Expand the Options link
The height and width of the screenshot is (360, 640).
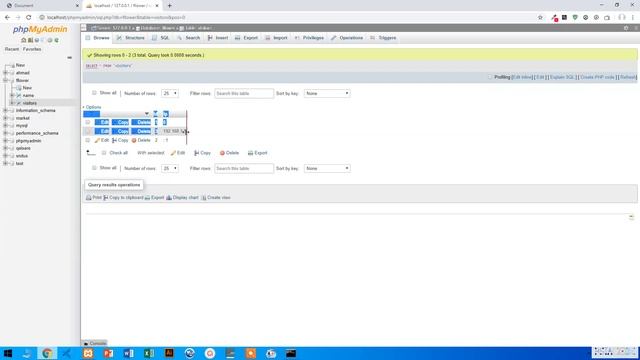tap(93, 107)
